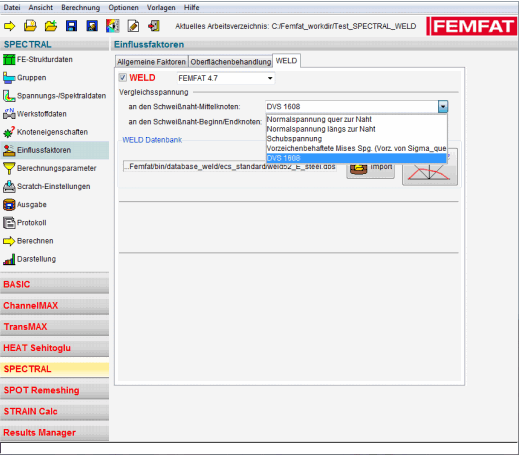Select 'Normalspannung quer zur Naht' option

click(356, 120)
